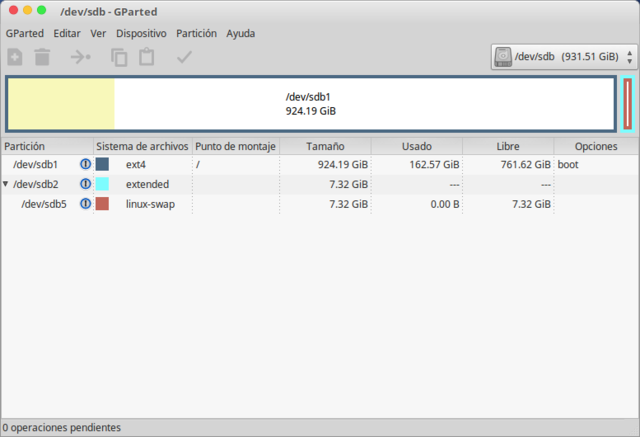Image resolution: width=640 pixels, height=437 pixels.
Task: Click the 7.32 GiB free value of /dev/sdb5
Action: (x=531, y=204)
